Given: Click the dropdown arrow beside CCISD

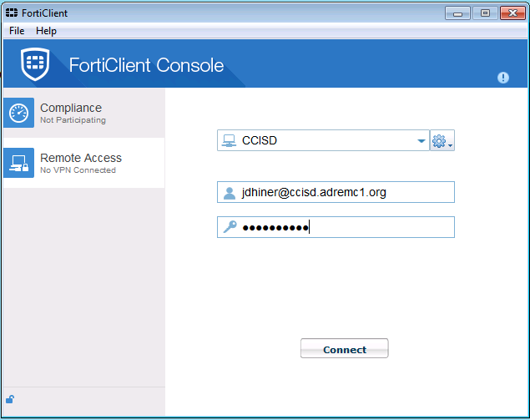Looking at the screenshot, I should coord(421,140).
